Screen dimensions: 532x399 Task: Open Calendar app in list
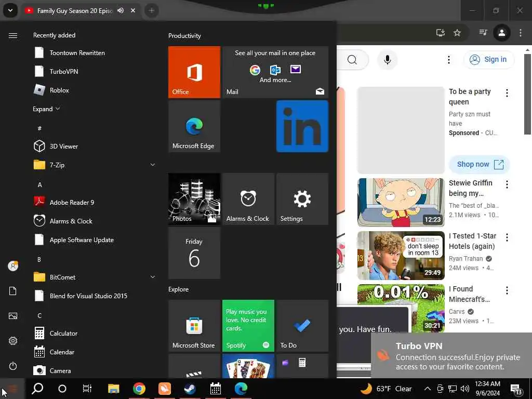click(95, 352)
